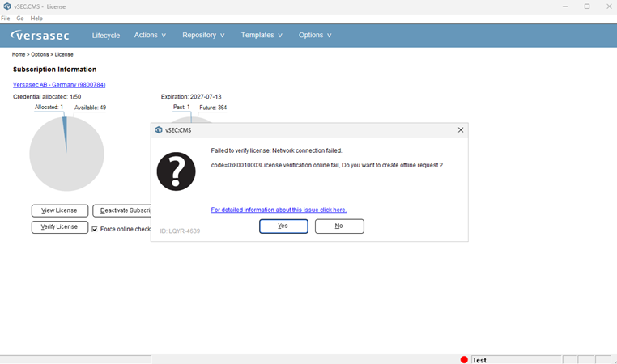Click the vSEC:CMS app icon in title bar

(x=6, y=6)
